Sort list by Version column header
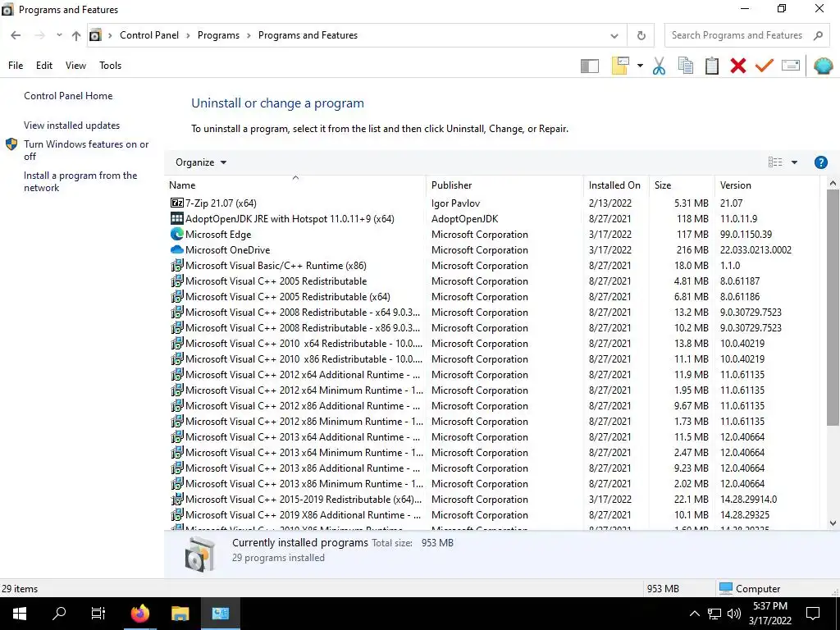The image size is (840, 630). coord(767,185)
